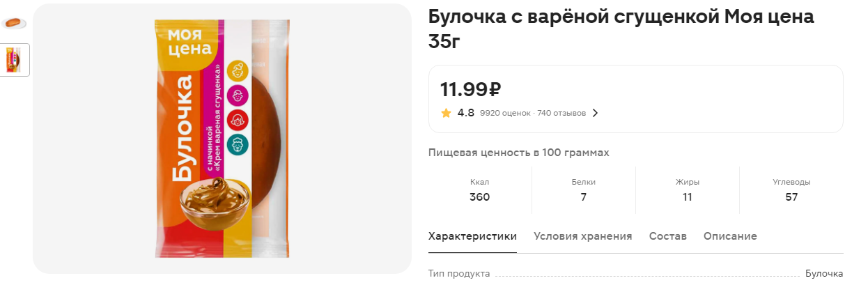This screenshot has width=868, height=285.
Task: Switch to the Характеристики tab
Action: 472,236
